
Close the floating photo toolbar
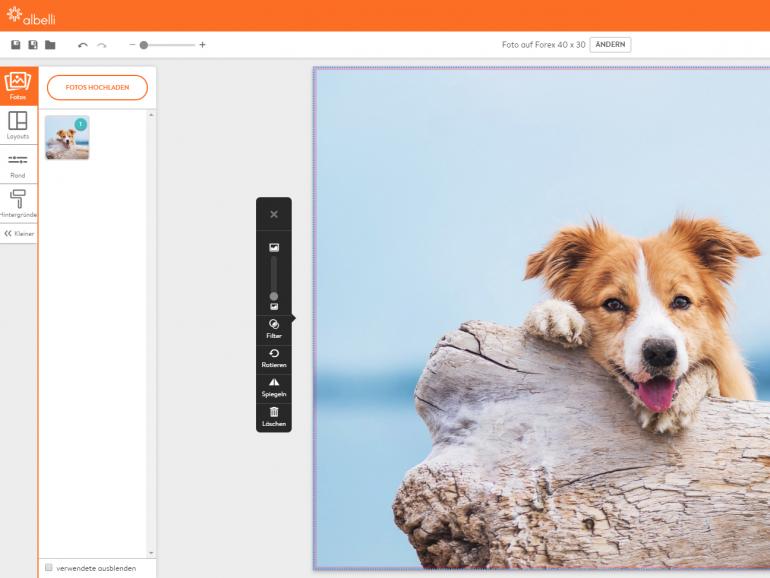pos(274,214)
